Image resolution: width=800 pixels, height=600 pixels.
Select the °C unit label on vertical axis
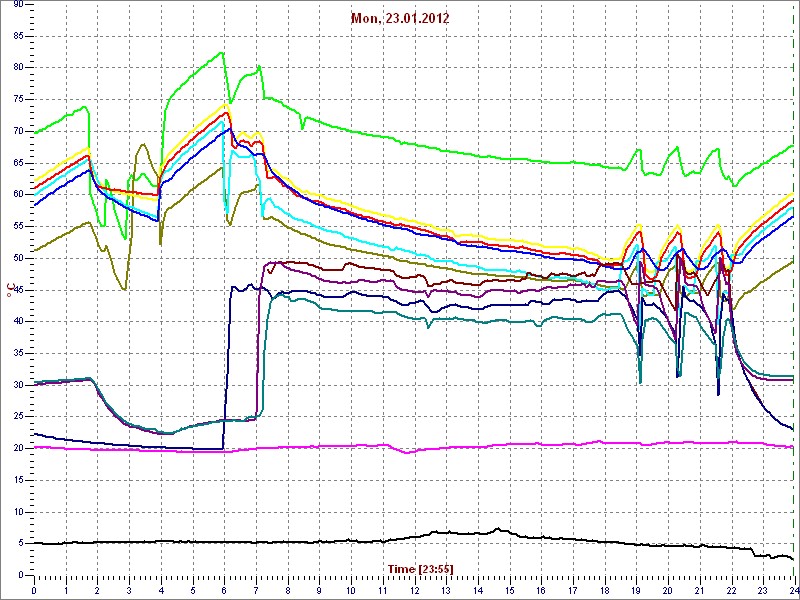[x=10, y=289]
